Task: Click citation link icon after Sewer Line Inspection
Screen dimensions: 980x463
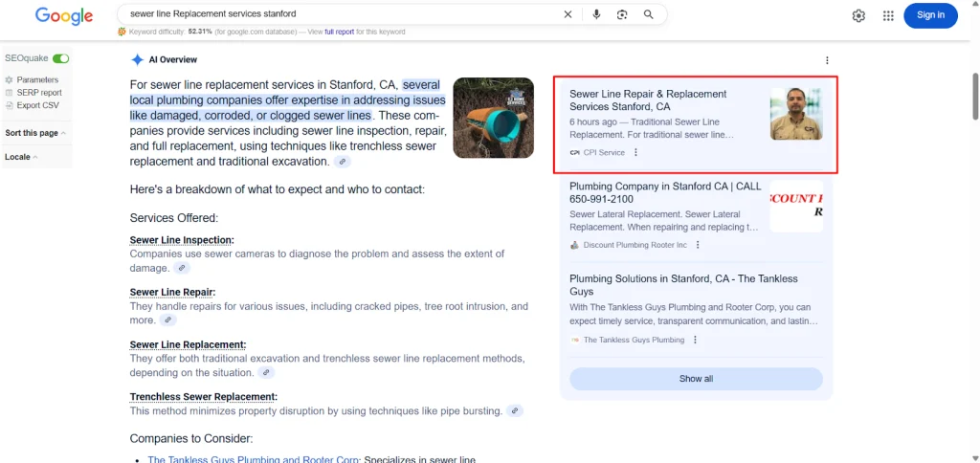Action: [x=182, y=269]
